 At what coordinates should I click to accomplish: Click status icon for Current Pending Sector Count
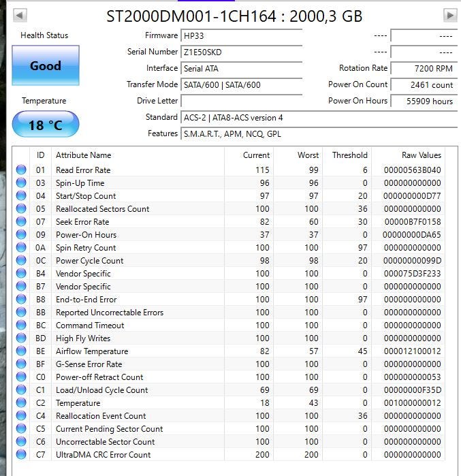click(21, 428)
